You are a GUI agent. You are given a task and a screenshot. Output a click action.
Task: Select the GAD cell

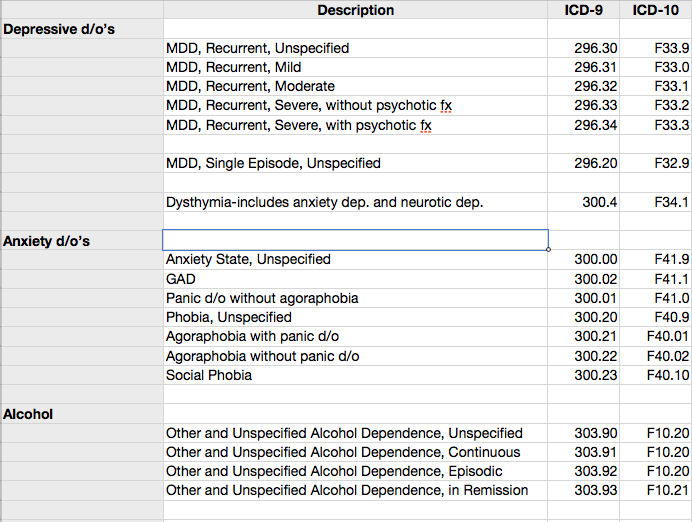(181, 279)
